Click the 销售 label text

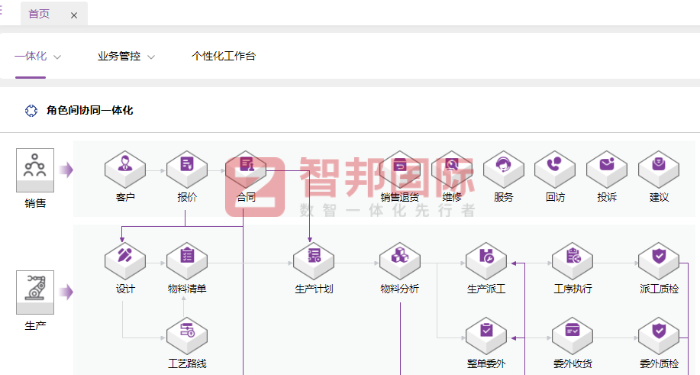point(35,204)
